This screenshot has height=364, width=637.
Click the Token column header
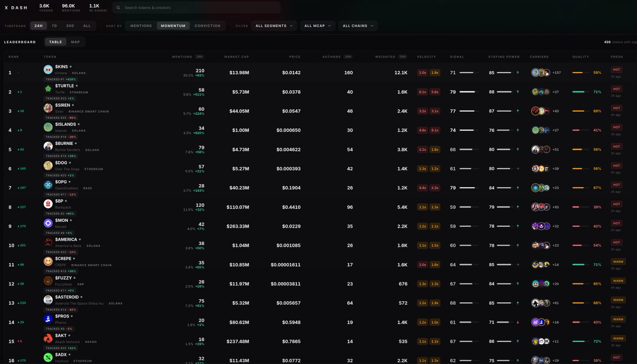(x=50, y=56)
